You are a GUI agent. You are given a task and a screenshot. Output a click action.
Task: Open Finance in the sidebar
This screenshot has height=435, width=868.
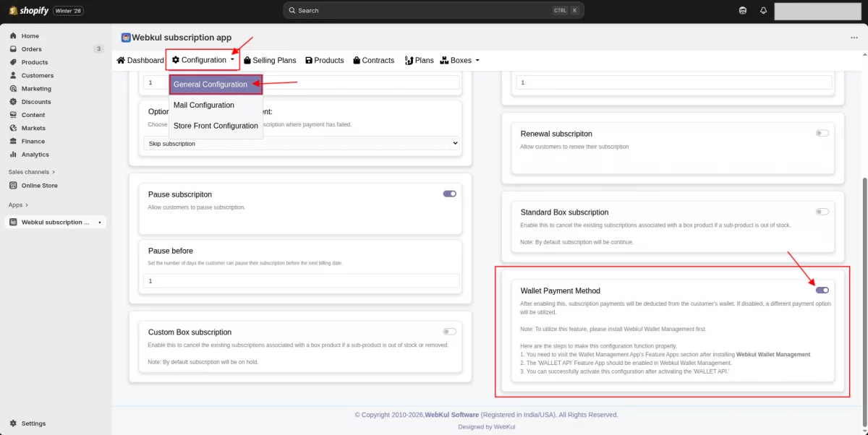coord(33,142)
